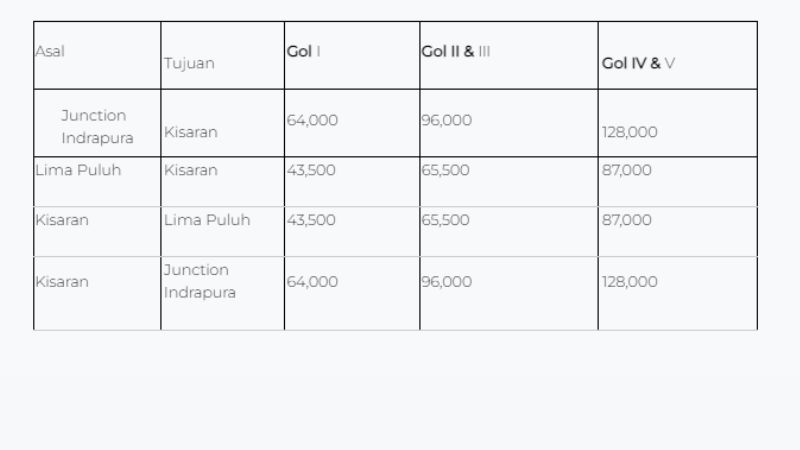The height and width of the screenshot is (450, 800).
Task: Click the Gol IV & V header
Action: (638, 63)
